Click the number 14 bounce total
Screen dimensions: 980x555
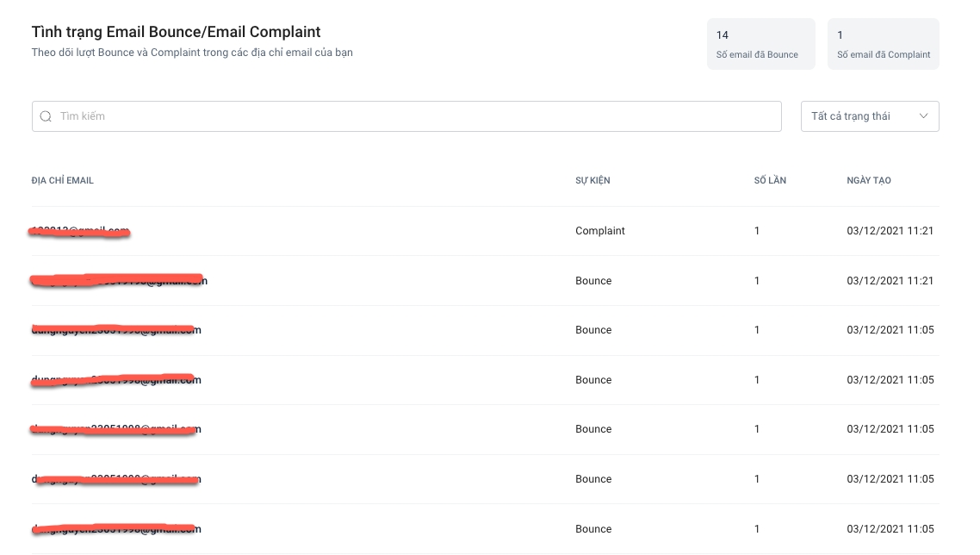tap(723, 35)
